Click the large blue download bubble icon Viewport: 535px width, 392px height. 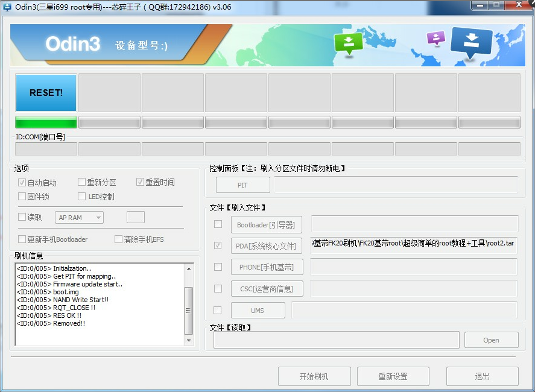(x=471, y=43)
